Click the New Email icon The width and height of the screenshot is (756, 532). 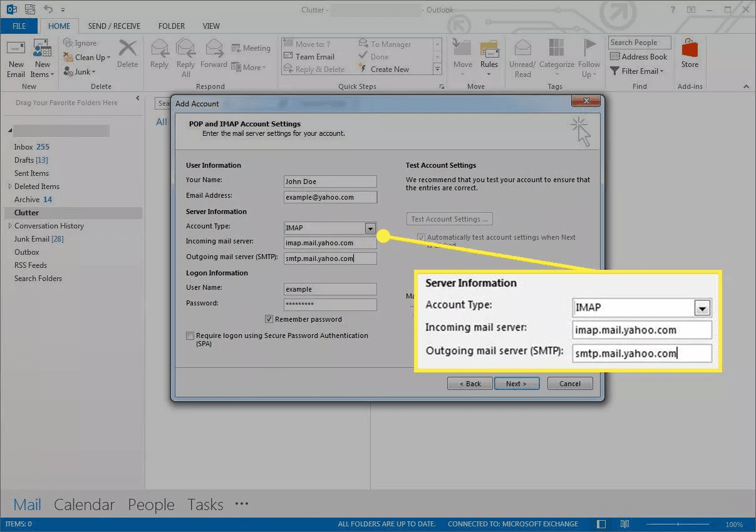[x=16, y=50]
